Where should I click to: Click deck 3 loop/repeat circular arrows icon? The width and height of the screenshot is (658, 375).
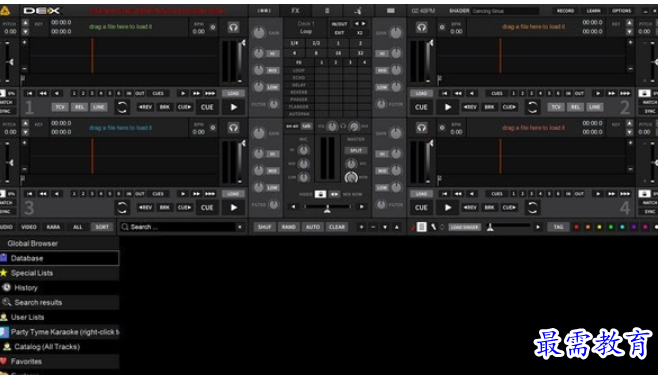(x=122, y=208)
